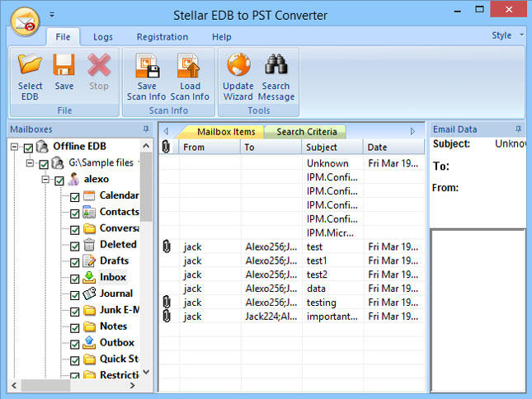532x399 pixels.
Task: Collapse the Offline EDB tree node
Action: 14,147
